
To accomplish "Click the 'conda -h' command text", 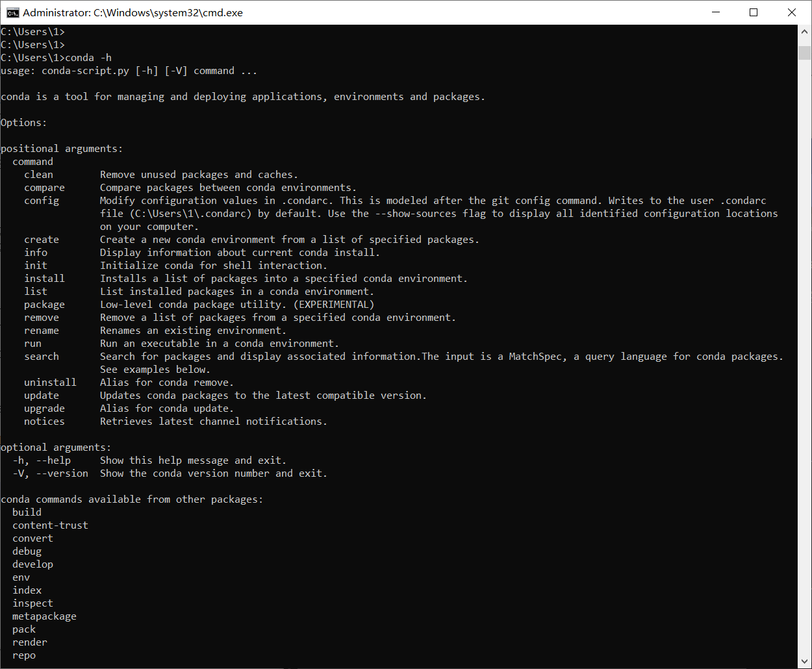I will click(x=88, y=58).
